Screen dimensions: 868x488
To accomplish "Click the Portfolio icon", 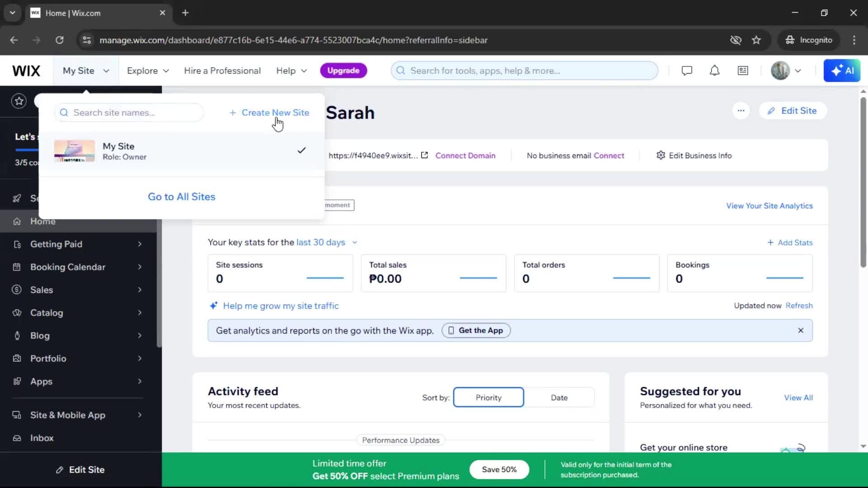I will 17,358.
